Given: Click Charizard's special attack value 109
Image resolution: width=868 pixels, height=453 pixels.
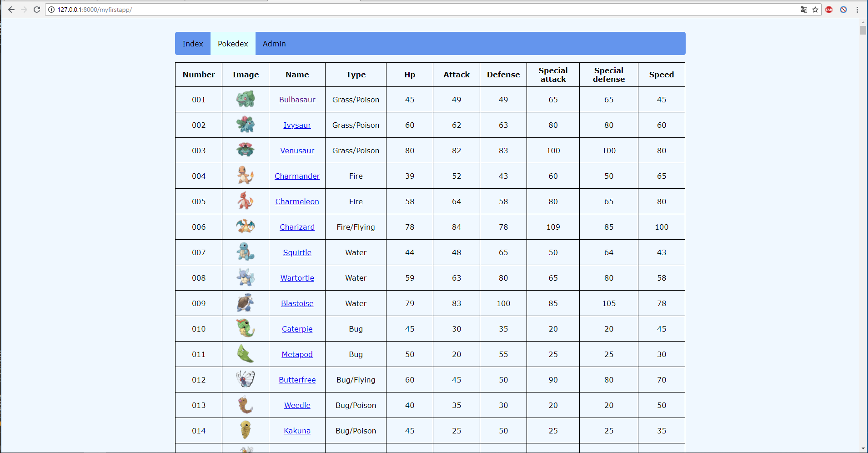Looking at the screenshot, I should 553,227.
